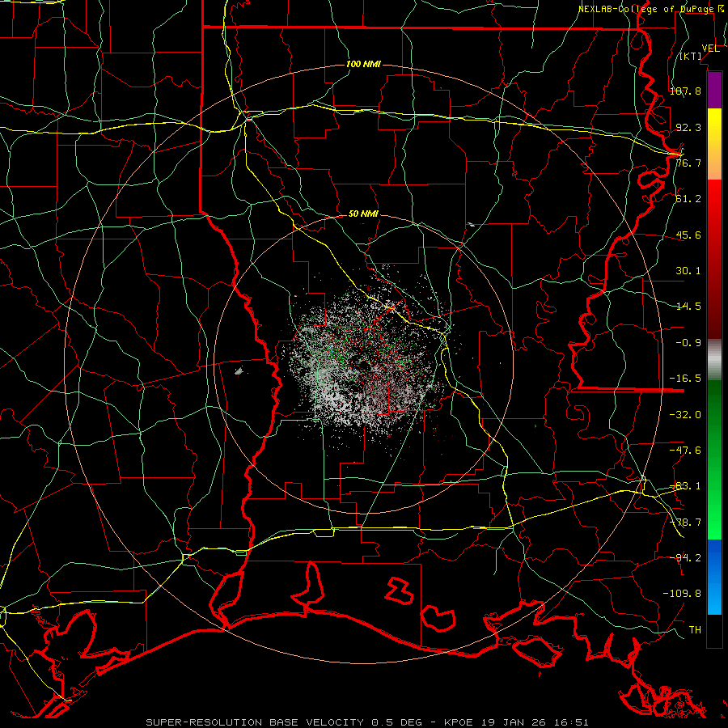Pick the gray near-zero segment of color bar
This screenshot has height=728, width=728.
714,360
